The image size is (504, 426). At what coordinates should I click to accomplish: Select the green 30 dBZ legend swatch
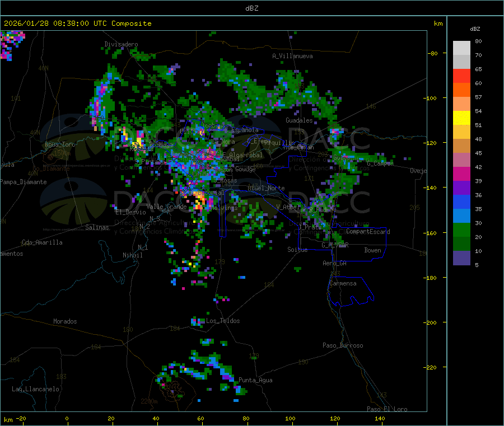point(461,230)
